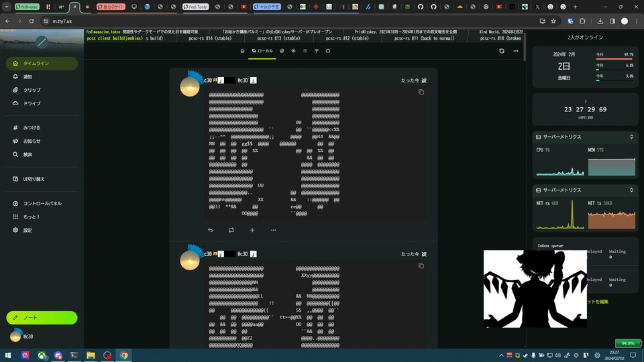The width and height of the screenshot is (644, 362).
Task: Open the Windows notification center
Action: (x=633, y=355)
